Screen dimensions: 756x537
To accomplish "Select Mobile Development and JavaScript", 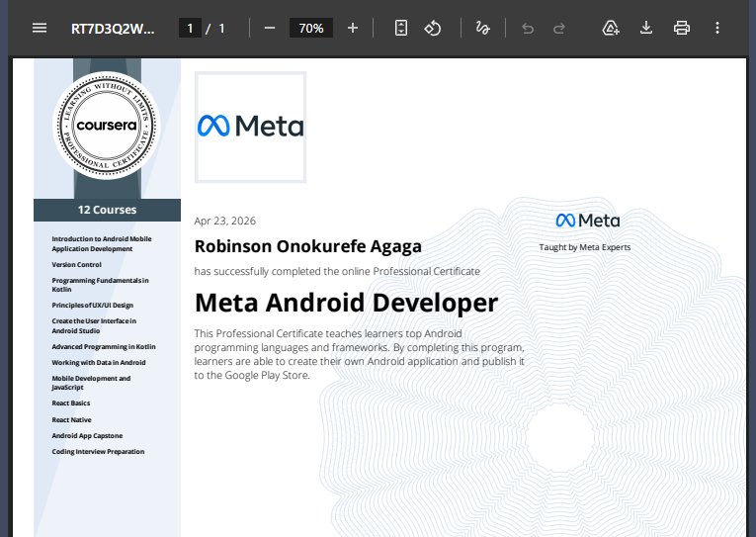I will point(91,383).
